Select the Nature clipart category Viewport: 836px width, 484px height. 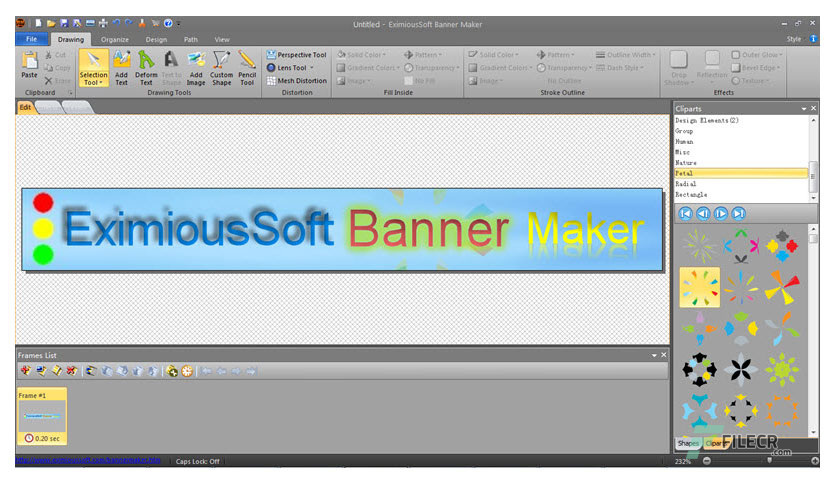click(x=741, y=163)
